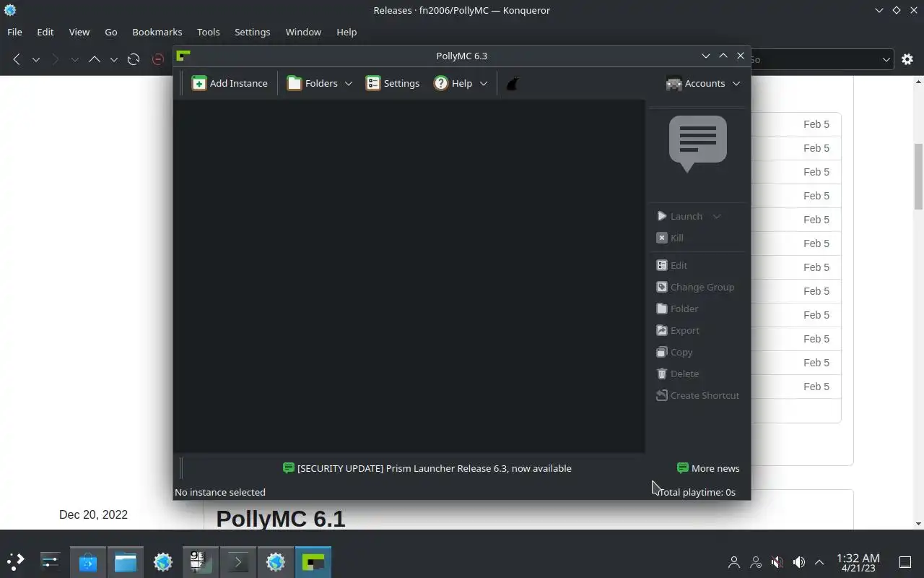Screen dimensions: 924x578
Task: Click the Create Shortcut button
Action: (697, 395)
